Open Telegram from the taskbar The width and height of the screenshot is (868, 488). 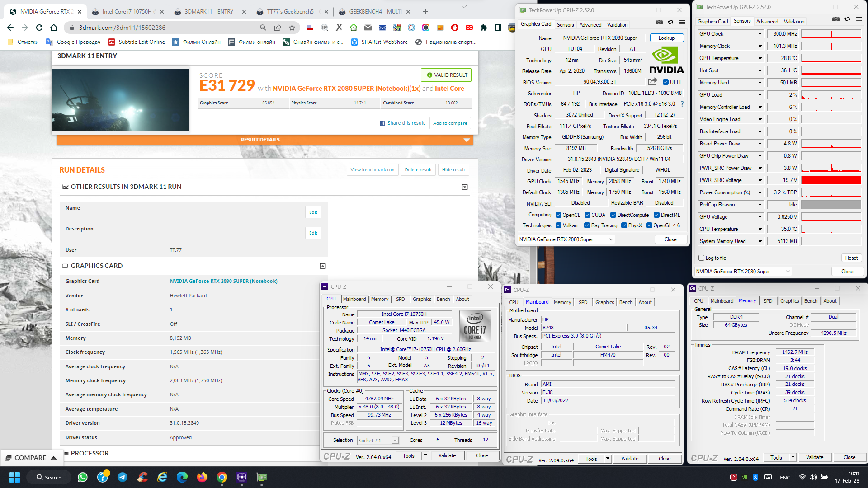pos(123,477)
